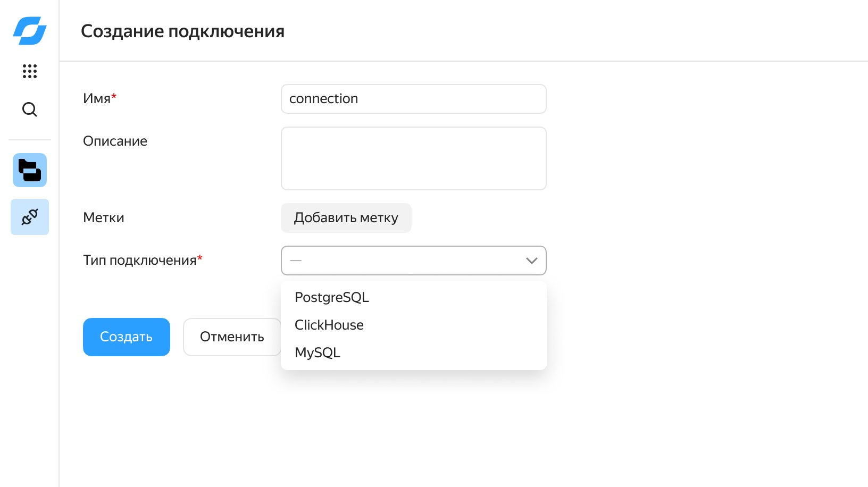Open the folder navigation icon in sidebar
The image size is (868, 487).
[x=30, y=170]
